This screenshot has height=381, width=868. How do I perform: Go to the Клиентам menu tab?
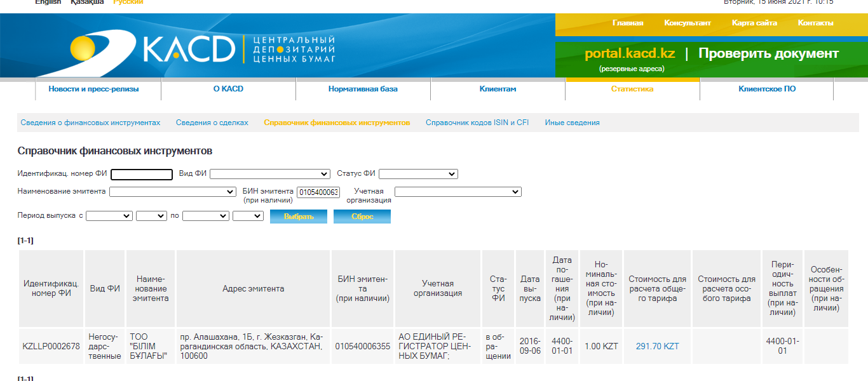tap(498, 89)
